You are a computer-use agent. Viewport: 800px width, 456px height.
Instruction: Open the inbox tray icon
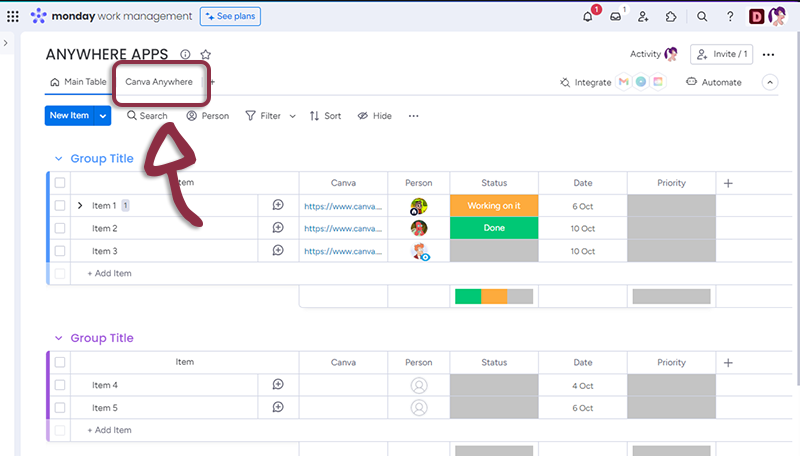click(615, 16)
